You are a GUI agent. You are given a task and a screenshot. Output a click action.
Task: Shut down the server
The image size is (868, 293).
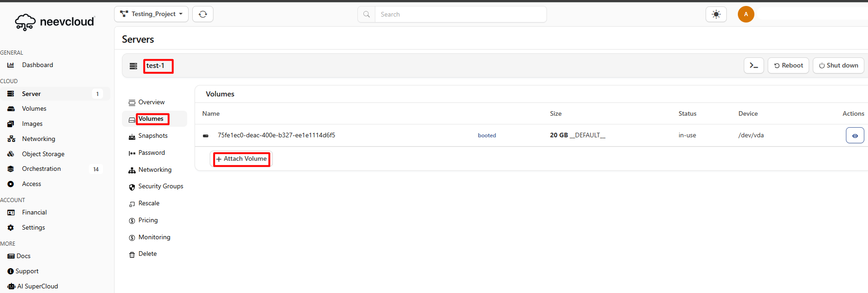click(838, 66)
